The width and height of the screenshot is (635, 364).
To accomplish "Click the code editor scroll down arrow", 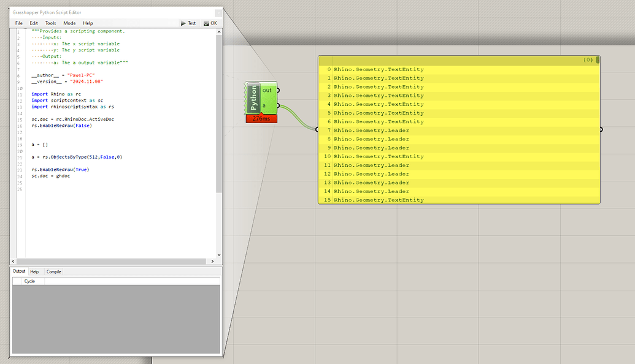I will 219,255.
